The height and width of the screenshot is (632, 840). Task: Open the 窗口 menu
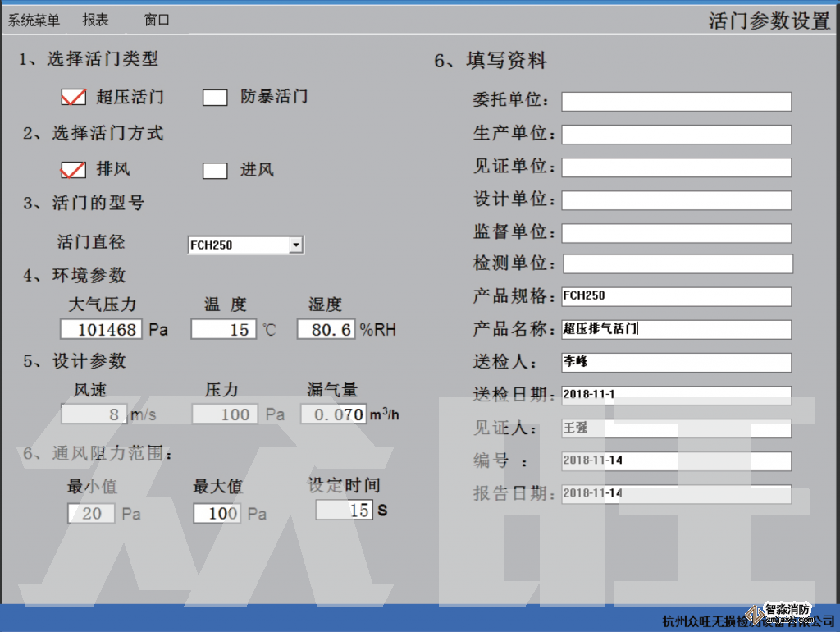click(x=157, y=21)
